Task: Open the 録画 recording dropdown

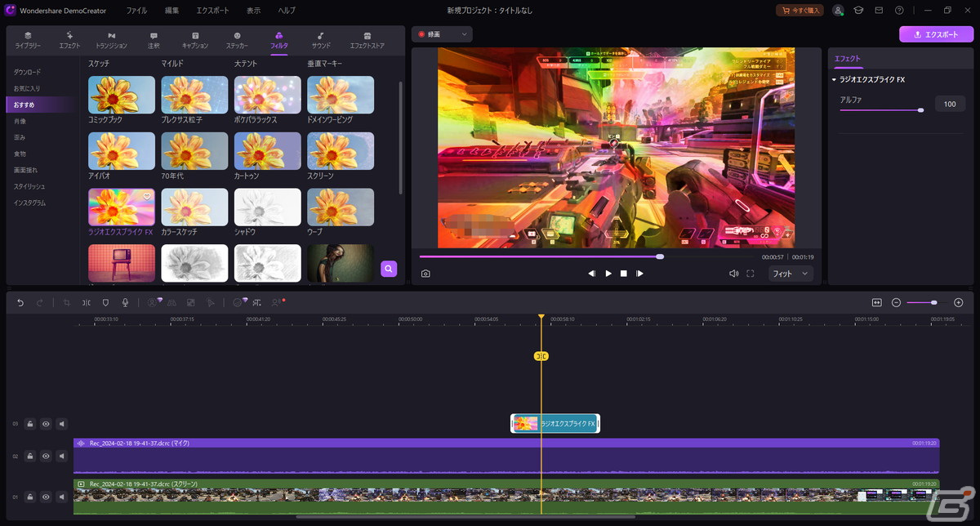Action: (x=442, y=34)
